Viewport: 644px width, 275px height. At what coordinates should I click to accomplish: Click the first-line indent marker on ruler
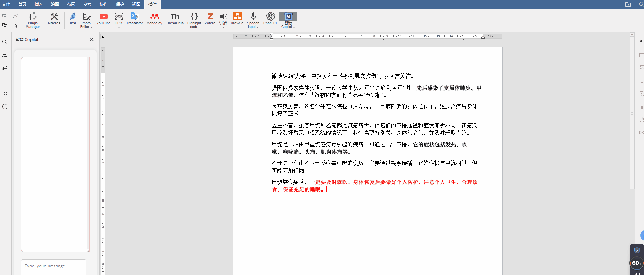pos(272,35)
